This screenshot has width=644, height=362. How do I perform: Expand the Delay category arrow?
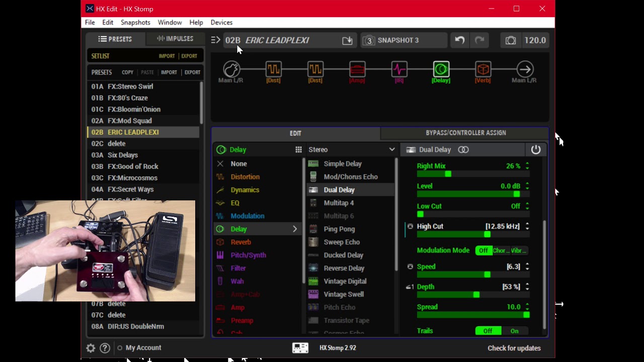295,229
